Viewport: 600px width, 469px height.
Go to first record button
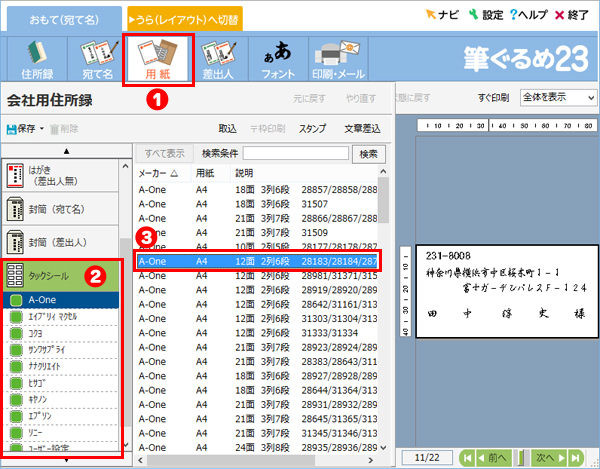coord(466,458)
